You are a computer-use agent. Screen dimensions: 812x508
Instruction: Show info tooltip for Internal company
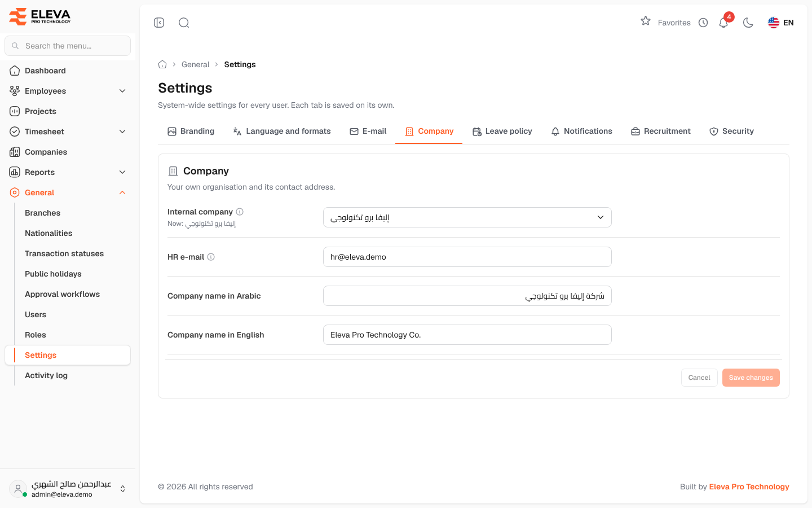click(x=240, y=212)
